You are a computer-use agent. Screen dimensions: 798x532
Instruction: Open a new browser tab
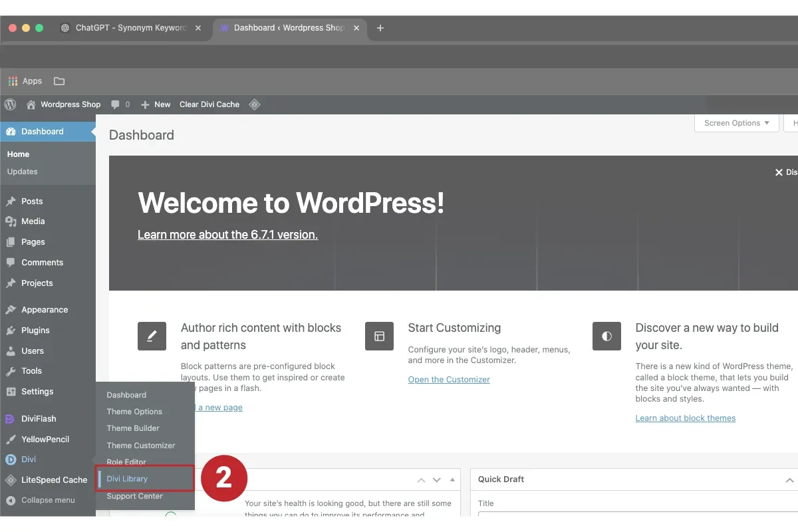[x=380, y=28]
